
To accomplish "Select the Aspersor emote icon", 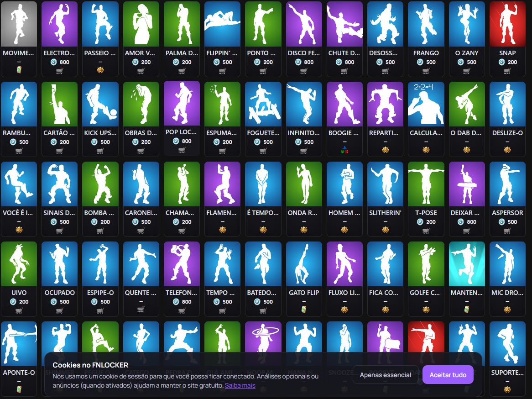I will pyautogui.click(x=507, y=184).
